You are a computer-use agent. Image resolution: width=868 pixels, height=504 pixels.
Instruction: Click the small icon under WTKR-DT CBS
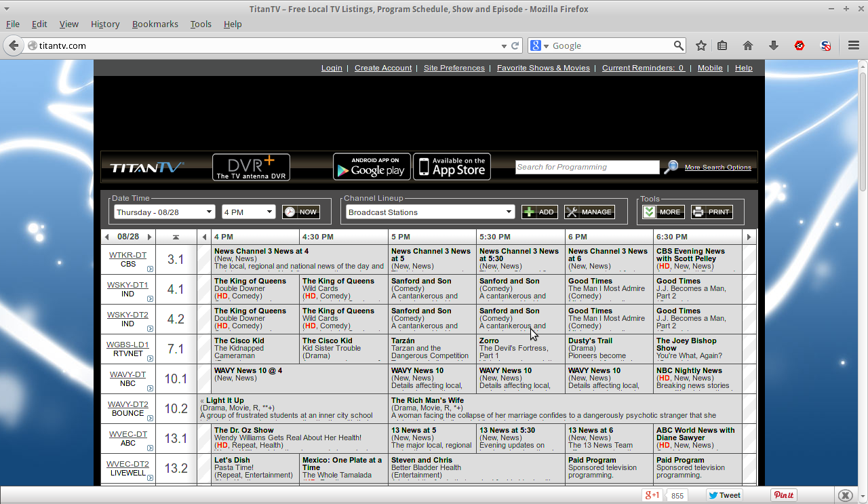point(150,269)
